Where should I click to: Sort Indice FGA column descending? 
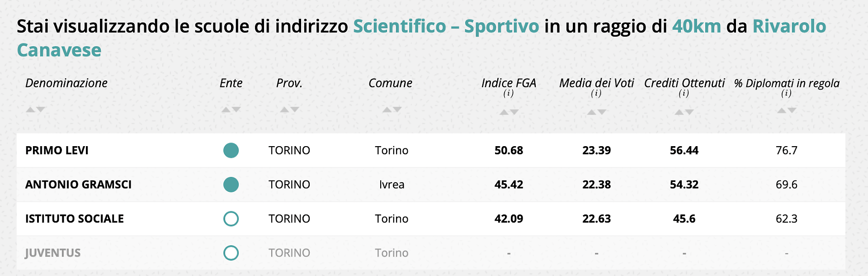click(514, 112)
